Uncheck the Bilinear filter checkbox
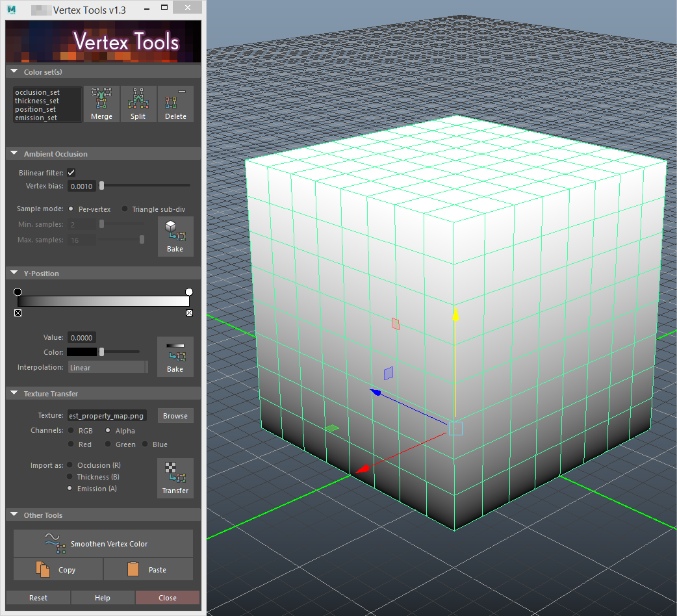The image size is (677, 616). (x=71, y=173)
